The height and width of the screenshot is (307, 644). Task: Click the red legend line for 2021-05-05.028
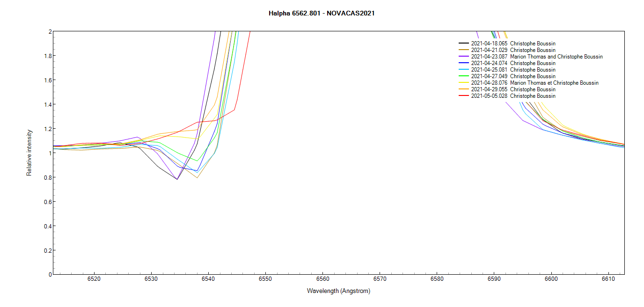click(464, 96)
